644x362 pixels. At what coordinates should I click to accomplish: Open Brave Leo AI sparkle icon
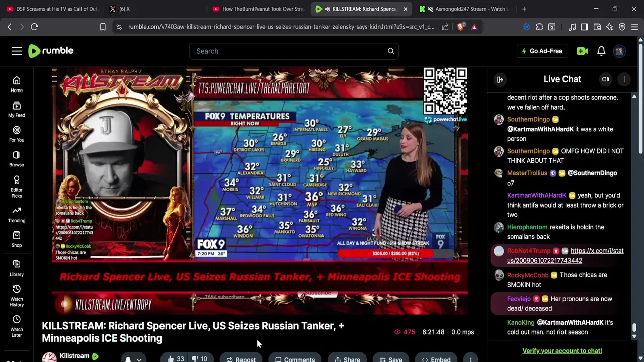click(610, 27)
